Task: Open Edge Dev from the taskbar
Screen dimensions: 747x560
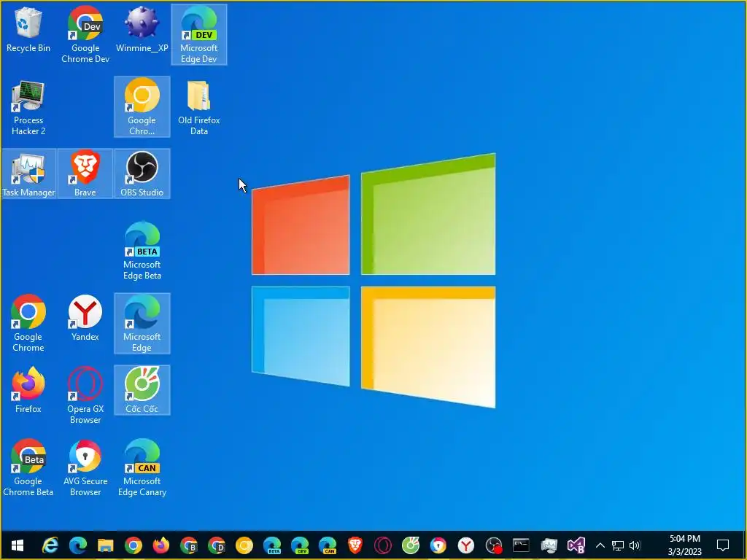Action: click(300, 545)
